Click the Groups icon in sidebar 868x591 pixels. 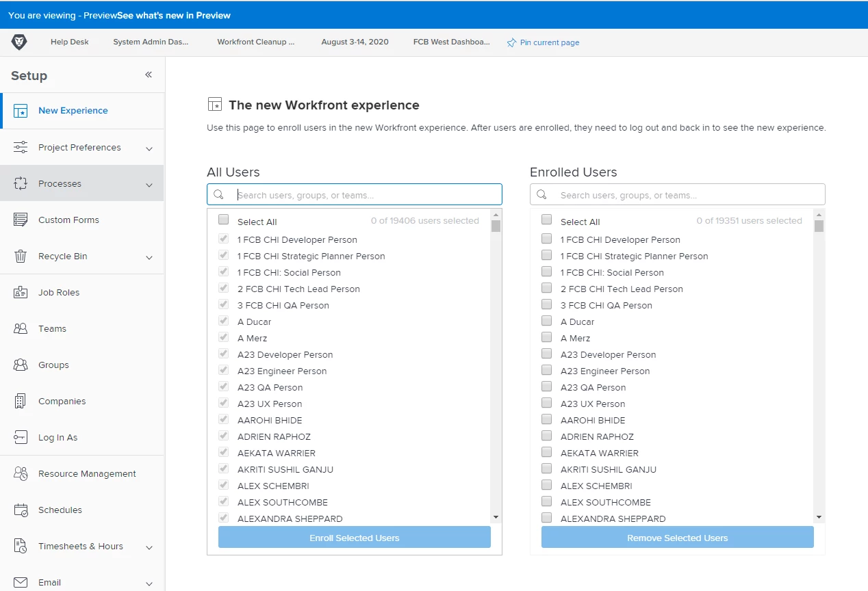21,365
